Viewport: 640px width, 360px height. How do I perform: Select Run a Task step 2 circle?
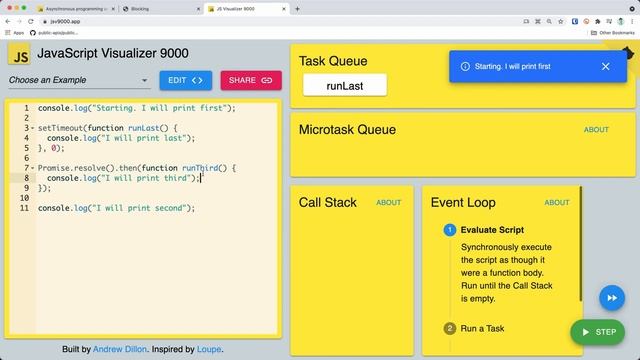[449, 329]
